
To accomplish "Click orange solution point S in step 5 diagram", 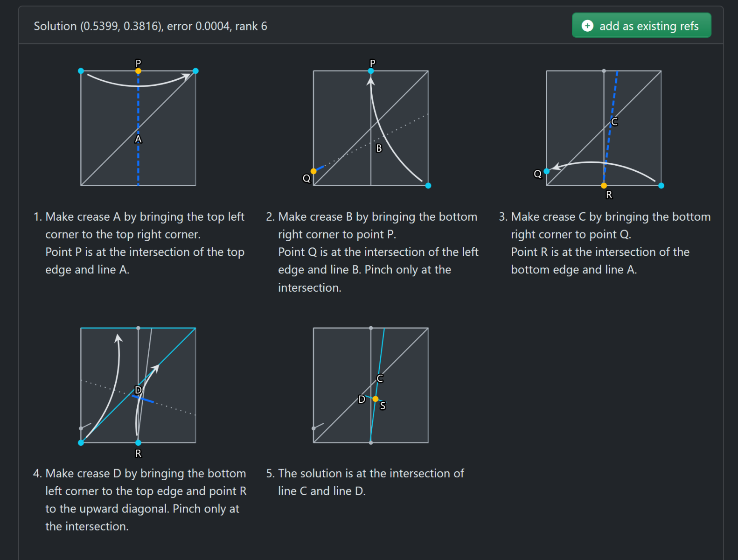I will 376,399.
